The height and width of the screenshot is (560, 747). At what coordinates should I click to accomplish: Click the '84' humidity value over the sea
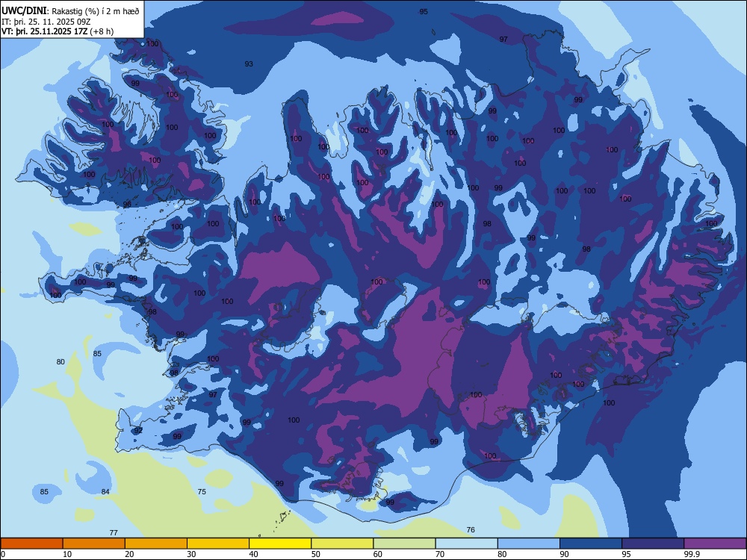point(105,491)
